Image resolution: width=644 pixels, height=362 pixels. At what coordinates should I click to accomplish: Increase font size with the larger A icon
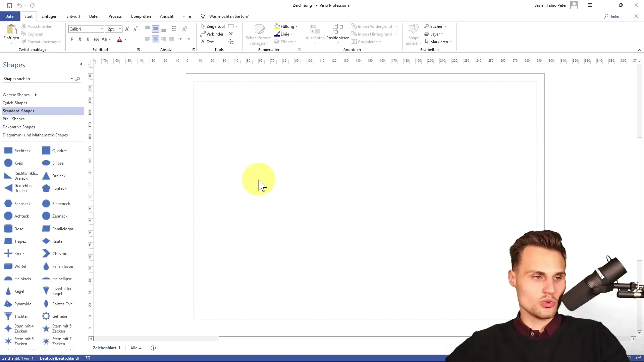(x=127, y=29)
